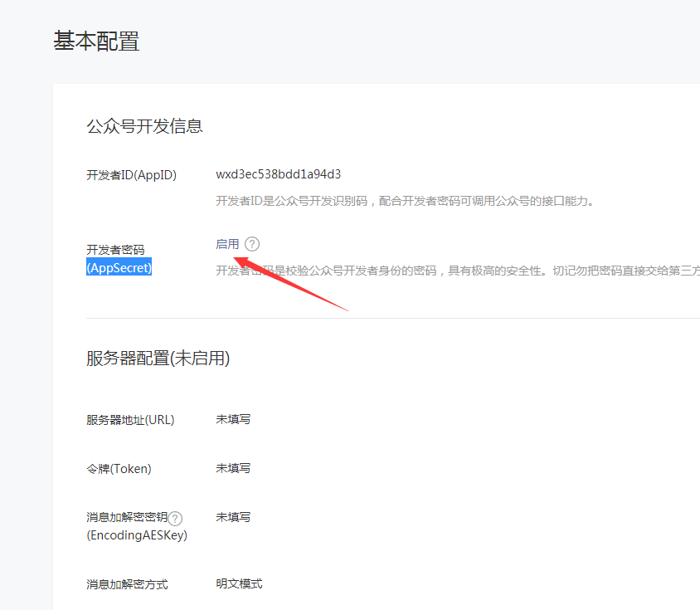Screen dimensions: 700x610
Task: Click the 服务器配置(未启用) section heading
Action: tap(158, 359)
